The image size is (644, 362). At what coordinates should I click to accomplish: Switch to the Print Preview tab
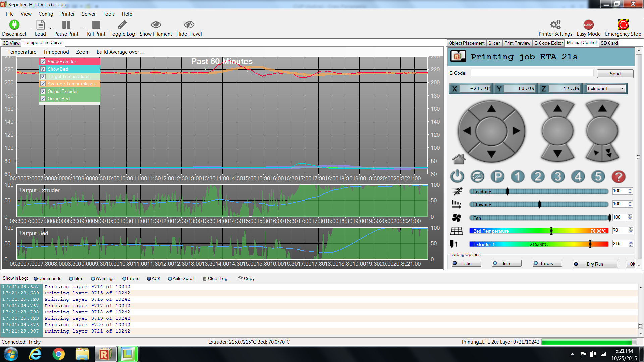click(517, 43)
